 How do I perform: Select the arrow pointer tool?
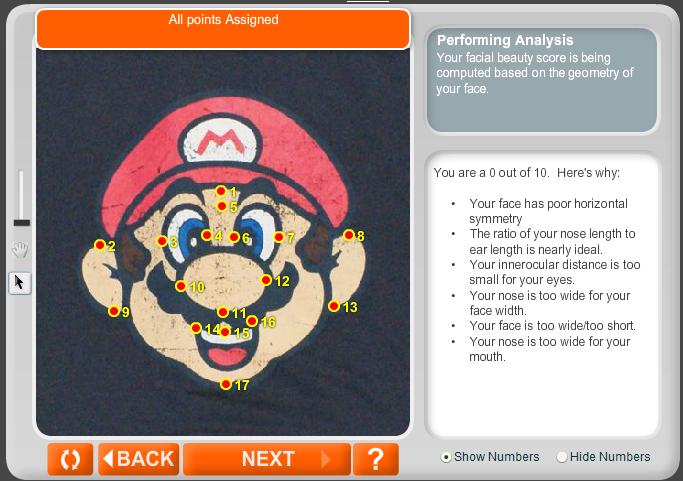[20, 283]
